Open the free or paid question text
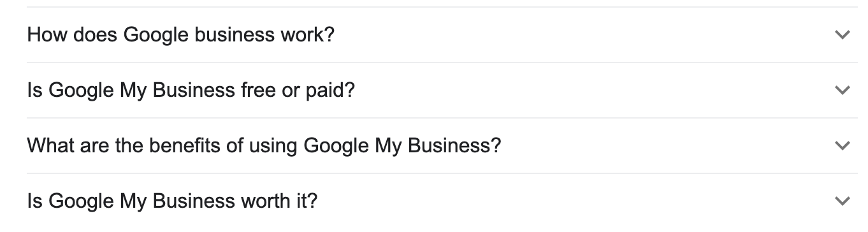868x232 pixels. (191, 91)
